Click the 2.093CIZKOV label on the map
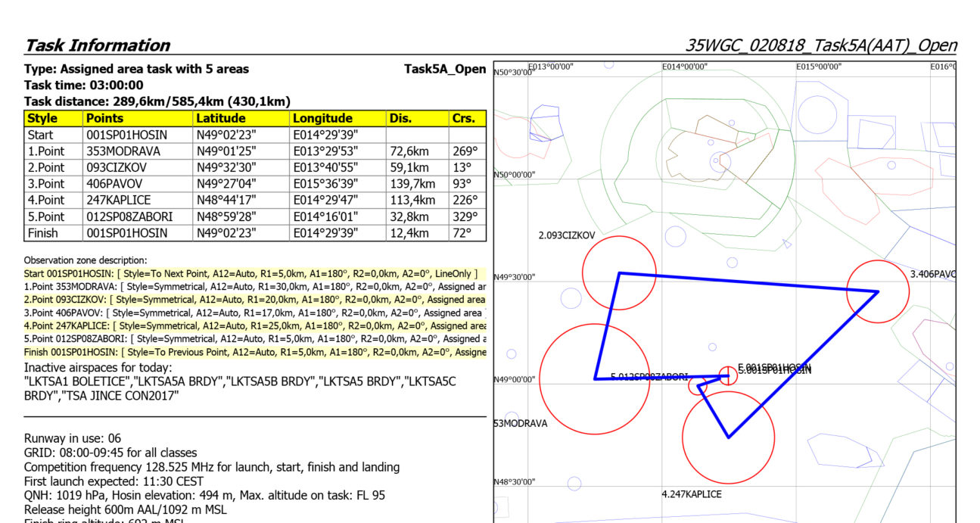Screen dimensions: 980x523 click(567, 236)
